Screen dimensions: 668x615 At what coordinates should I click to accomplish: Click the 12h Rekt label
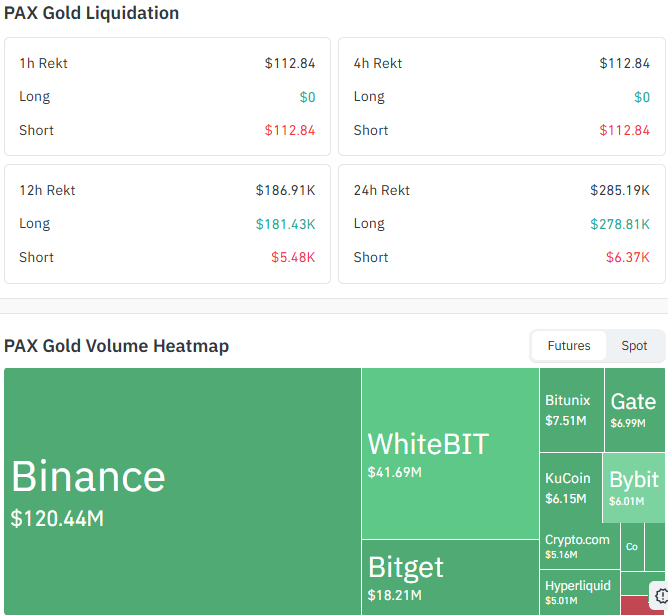coord(47,190)
